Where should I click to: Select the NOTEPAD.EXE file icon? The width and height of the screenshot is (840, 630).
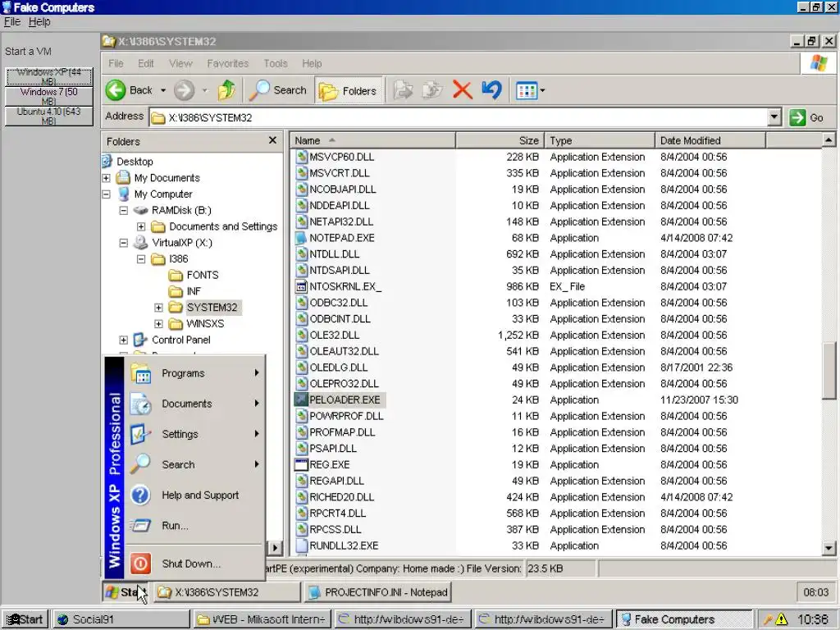tap(302, 238)
